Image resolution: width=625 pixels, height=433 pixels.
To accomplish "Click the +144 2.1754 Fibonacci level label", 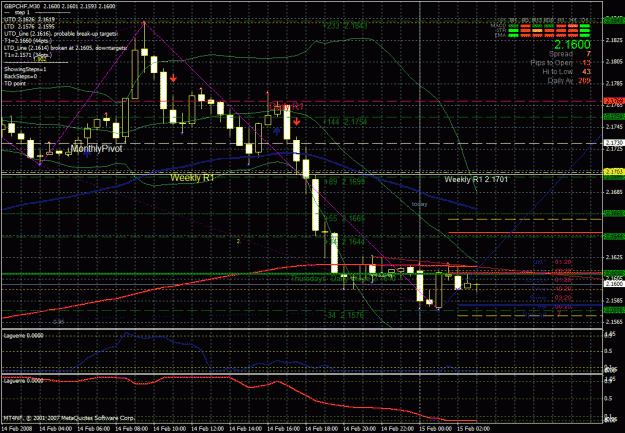I will point(345,122).
